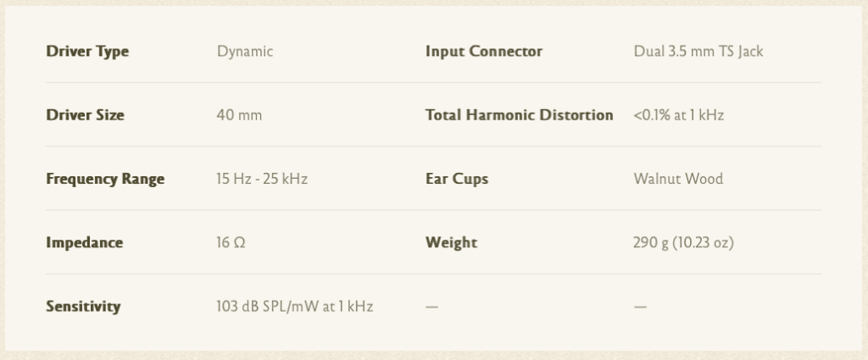This screenshot has height=360, width=868.
Task: Click the Weight label
Action: 451,242
